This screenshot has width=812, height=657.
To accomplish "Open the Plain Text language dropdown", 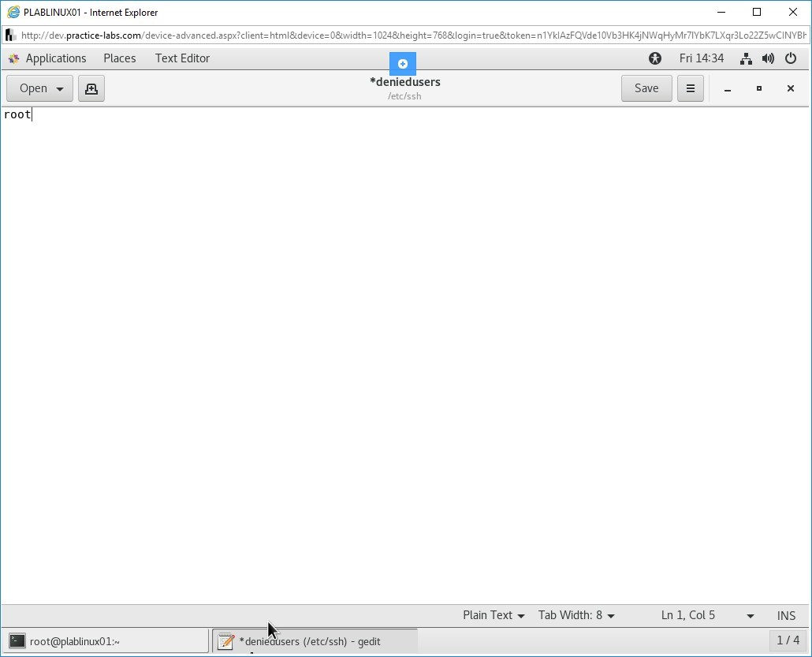I will pyautogui.click(x=494, y=615).
